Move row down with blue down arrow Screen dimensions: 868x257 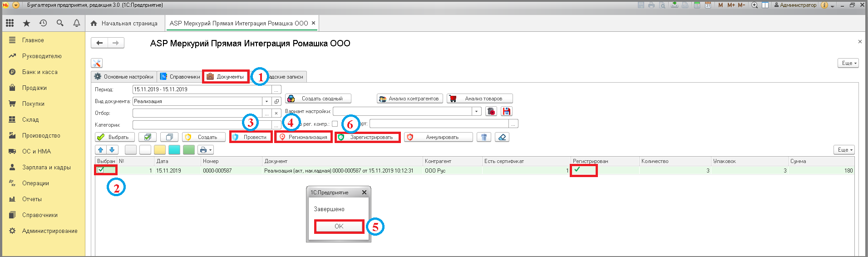pyautogui.click(x=112, y=149)
